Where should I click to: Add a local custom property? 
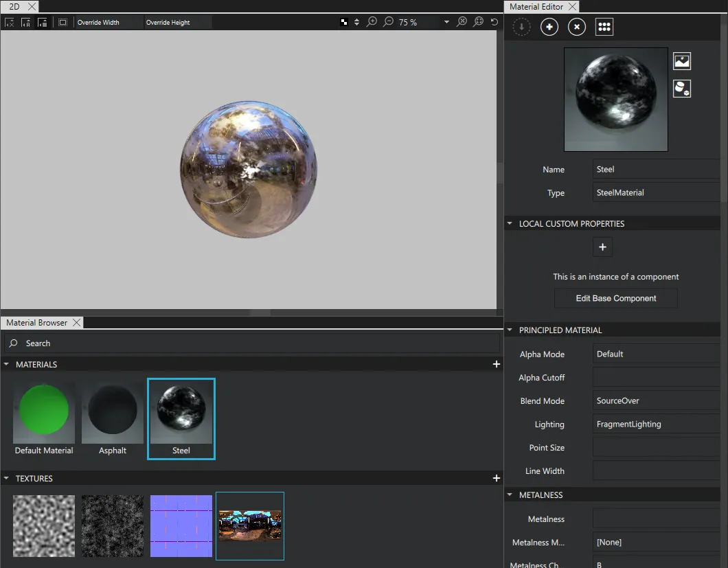click(602, 247)
